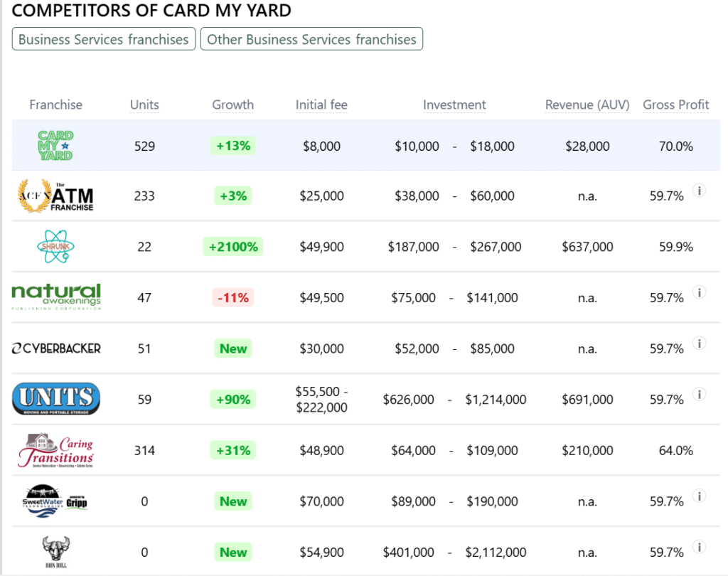Click Investment column header

pos(454,105)
